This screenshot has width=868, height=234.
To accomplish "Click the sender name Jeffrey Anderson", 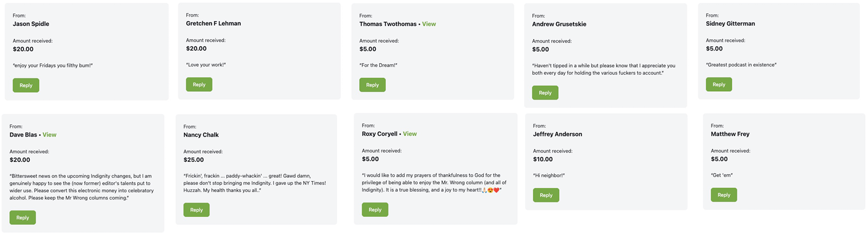I will (x=557, y=134).
